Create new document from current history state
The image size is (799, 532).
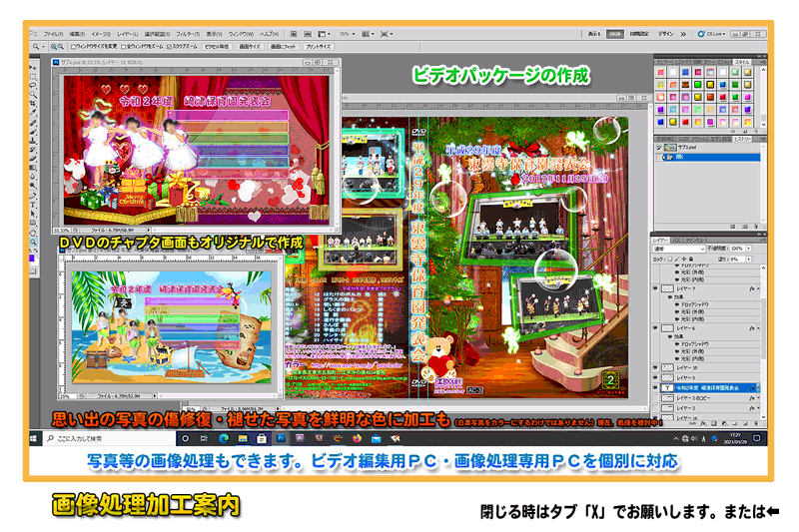[x=745, y=226]
